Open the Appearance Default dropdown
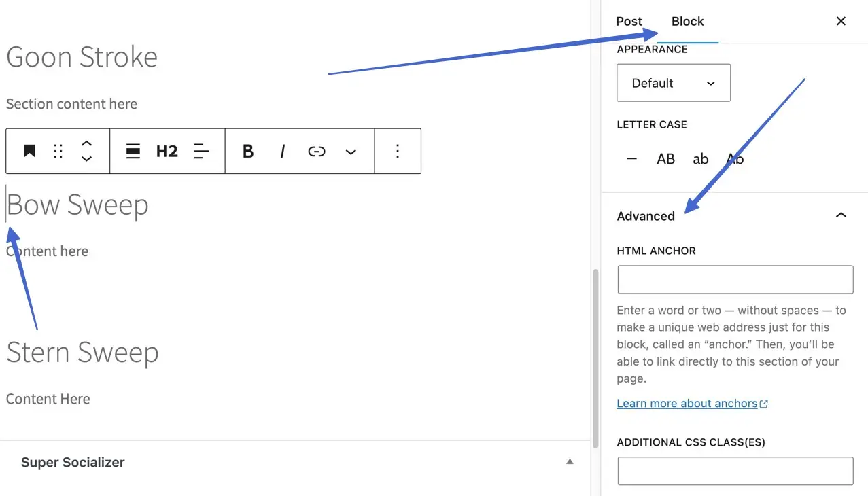The height and width of the screenshot is (496, 868). coord(673,83)
